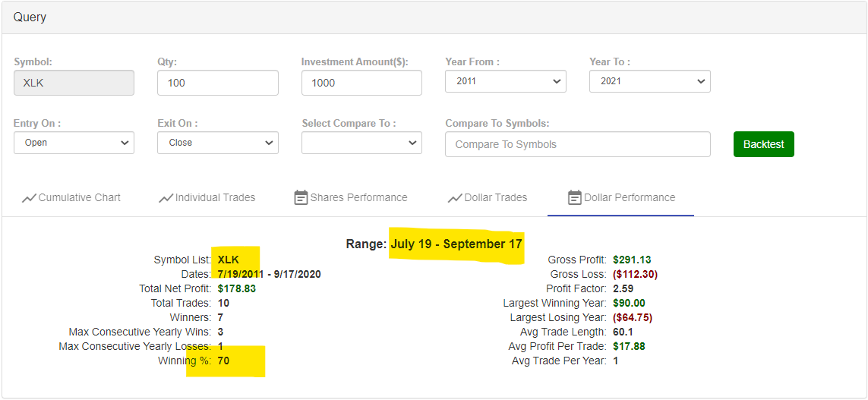
Task: Select the Dollar Performance tab
Action: click(622, 197)
